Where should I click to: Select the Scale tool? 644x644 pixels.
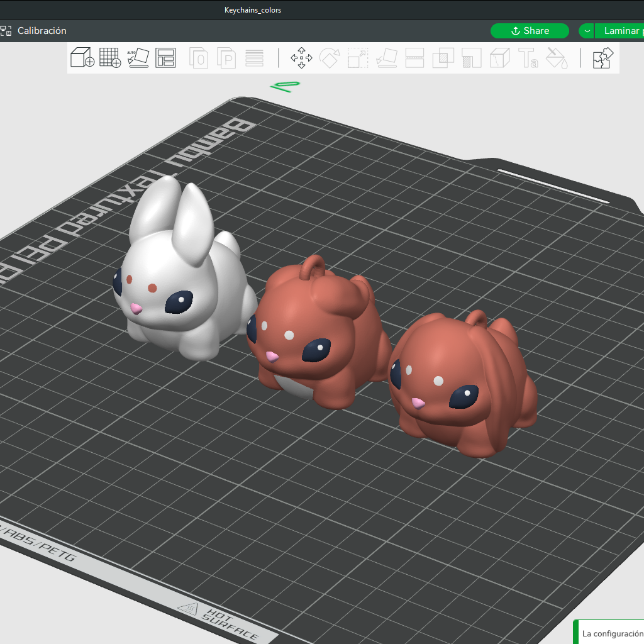pyautogui.click(x=358, y=58)
